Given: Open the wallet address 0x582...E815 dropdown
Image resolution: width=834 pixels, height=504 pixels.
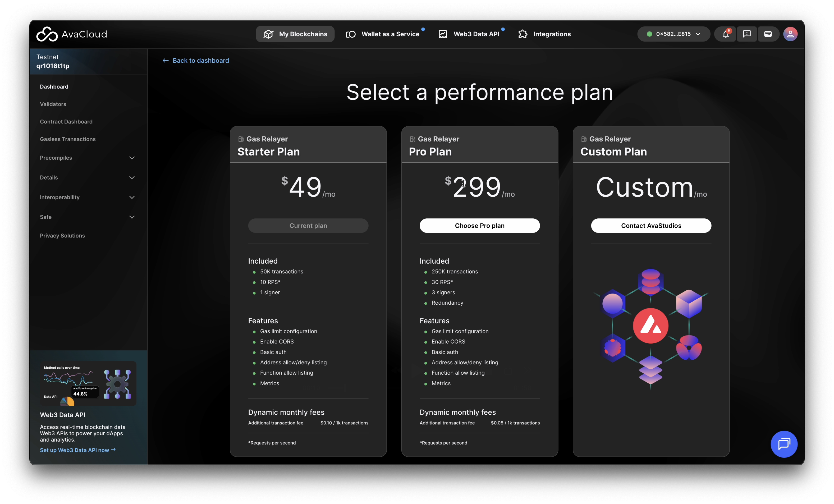Looking at the screenshot, I should [x=673, y=34].
